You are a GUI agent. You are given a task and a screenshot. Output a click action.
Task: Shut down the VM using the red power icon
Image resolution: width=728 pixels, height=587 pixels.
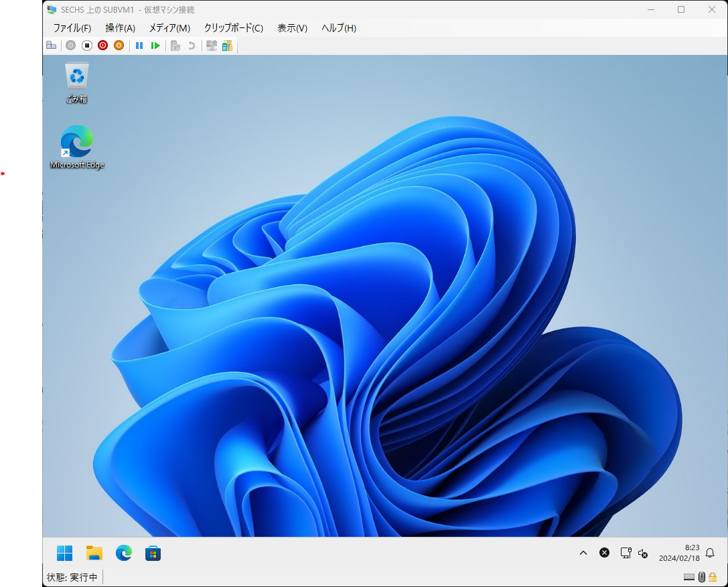coord(103,46)
